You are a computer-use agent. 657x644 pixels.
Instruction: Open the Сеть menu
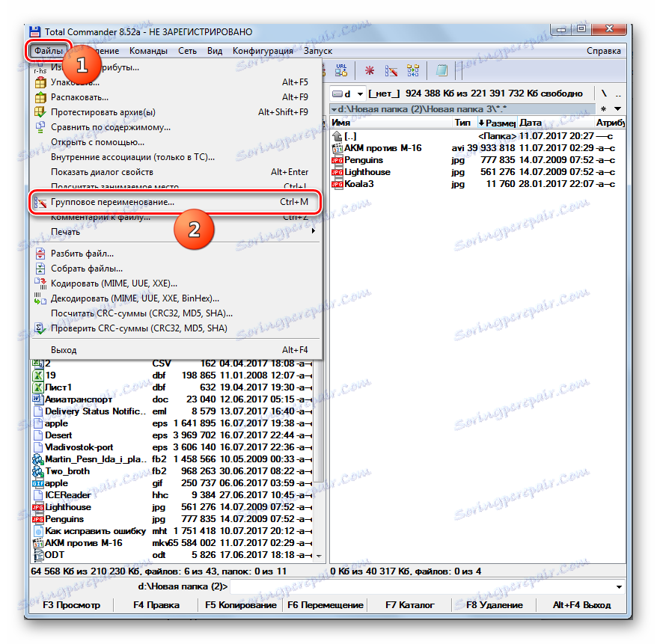187,51
